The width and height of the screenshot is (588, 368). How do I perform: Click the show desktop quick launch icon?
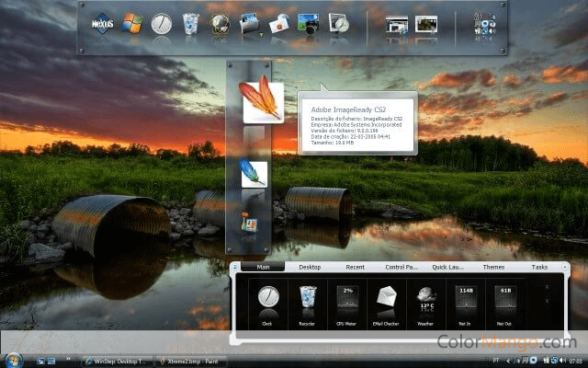coord(40,361)
